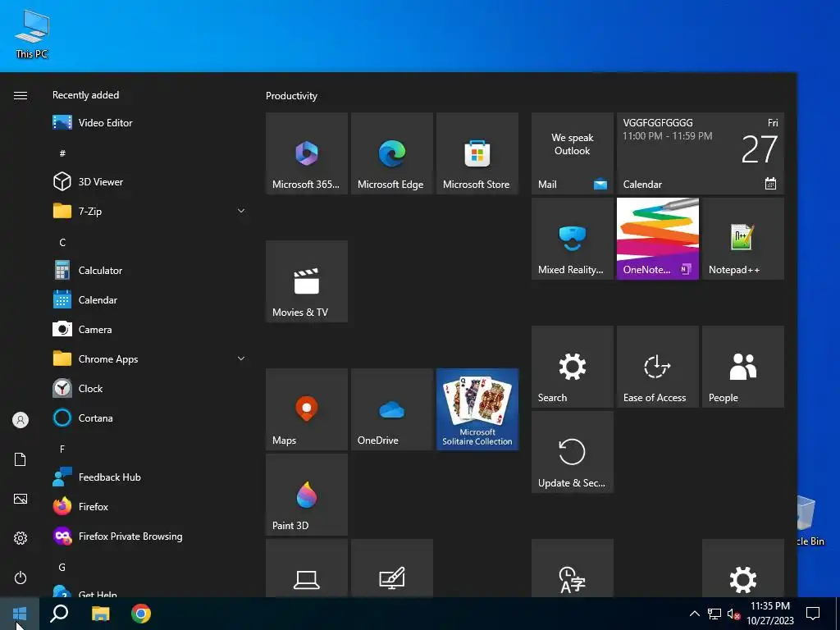The image size is (840, 630).
Task: Open the Movies & TV tile
Action: click(x=307, y=281)
